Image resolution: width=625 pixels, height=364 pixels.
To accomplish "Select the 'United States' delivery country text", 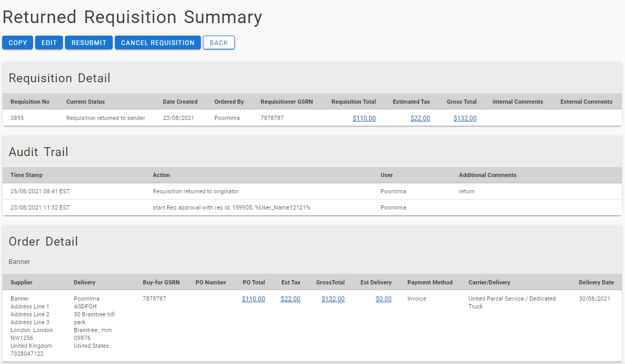I will 91,346.
